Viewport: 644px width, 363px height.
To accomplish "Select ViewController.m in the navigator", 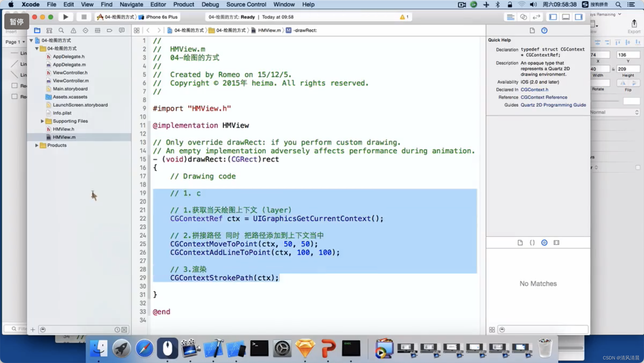I will coord(71,81).
